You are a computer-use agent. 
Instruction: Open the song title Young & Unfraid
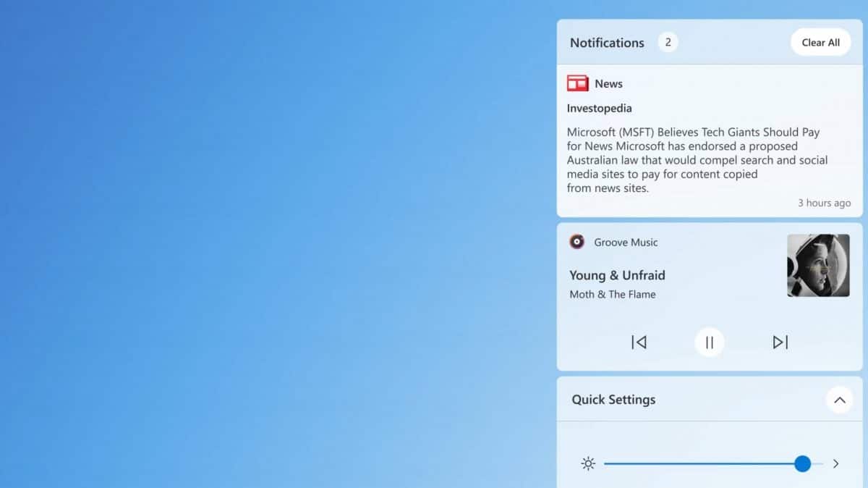click(x=617, y=275)
